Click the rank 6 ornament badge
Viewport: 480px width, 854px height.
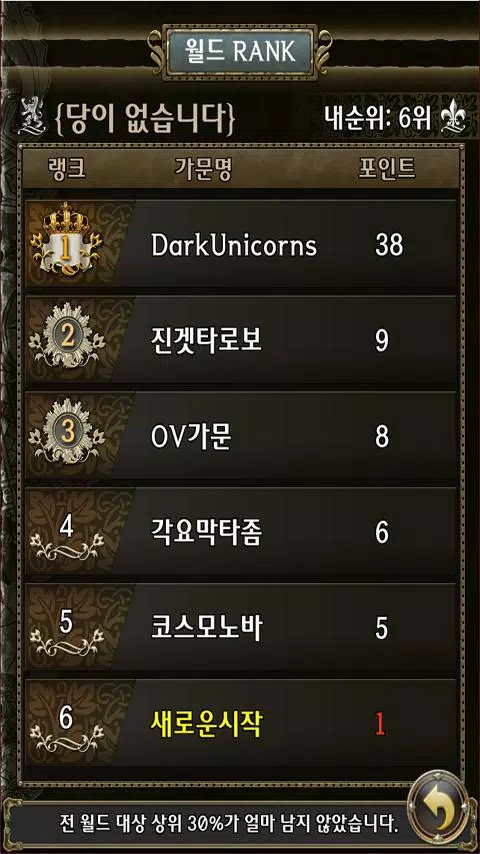(x=66, y=729)
